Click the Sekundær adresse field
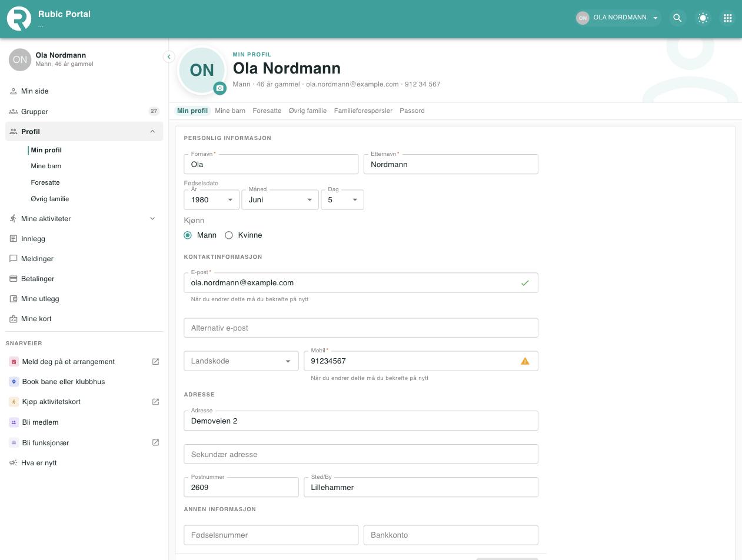Screen dimensions: 742x560 click(361, 454)
